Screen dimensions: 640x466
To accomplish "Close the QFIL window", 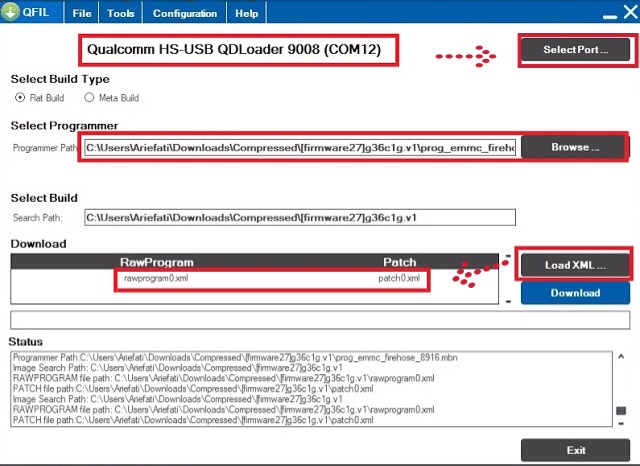I will click(631, 12).
